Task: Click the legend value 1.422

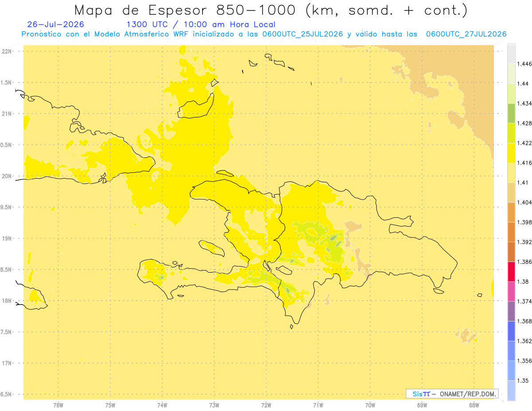Action: [524, 143]
